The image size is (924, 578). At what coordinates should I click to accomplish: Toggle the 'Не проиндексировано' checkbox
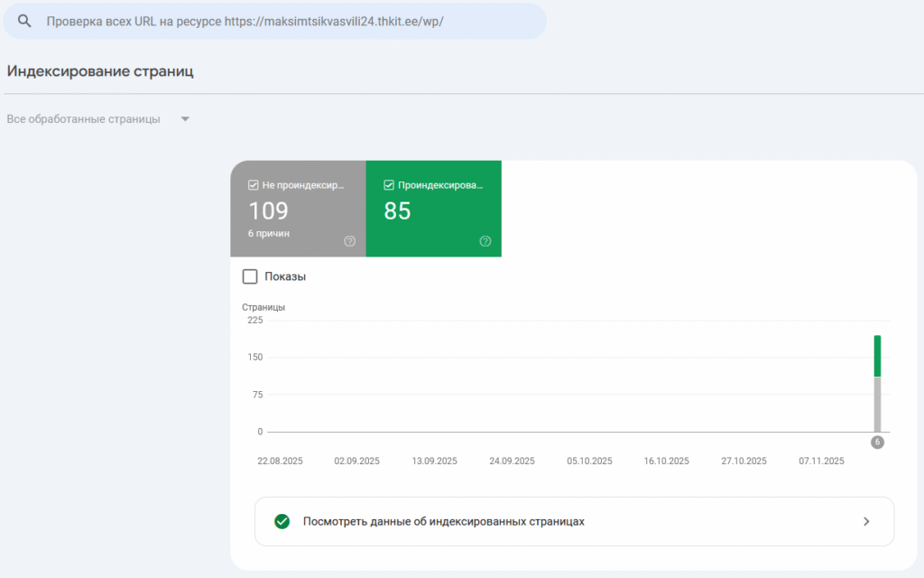pos(254,185)
